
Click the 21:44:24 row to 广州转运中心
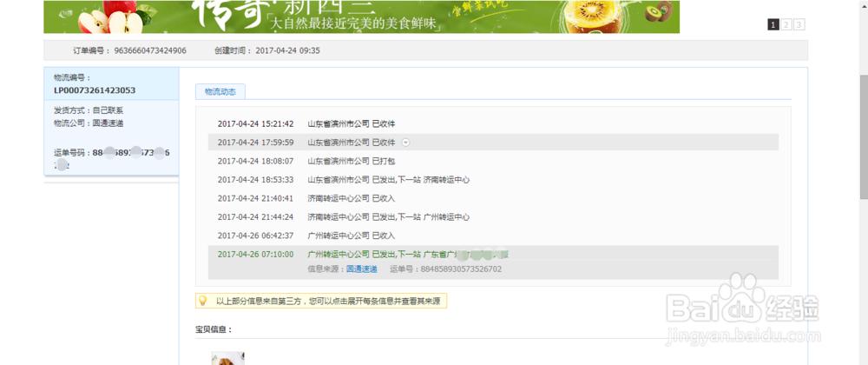[x=493, y=217]
